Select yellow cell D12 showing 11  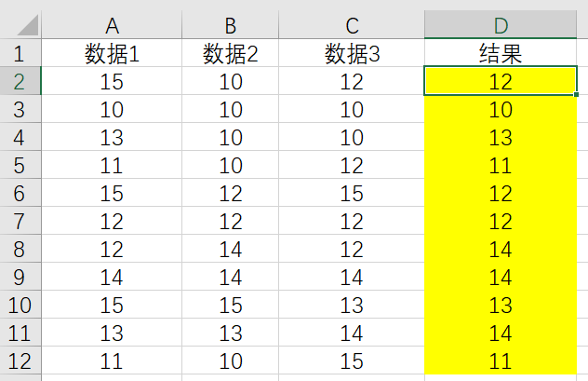(501, 361)
